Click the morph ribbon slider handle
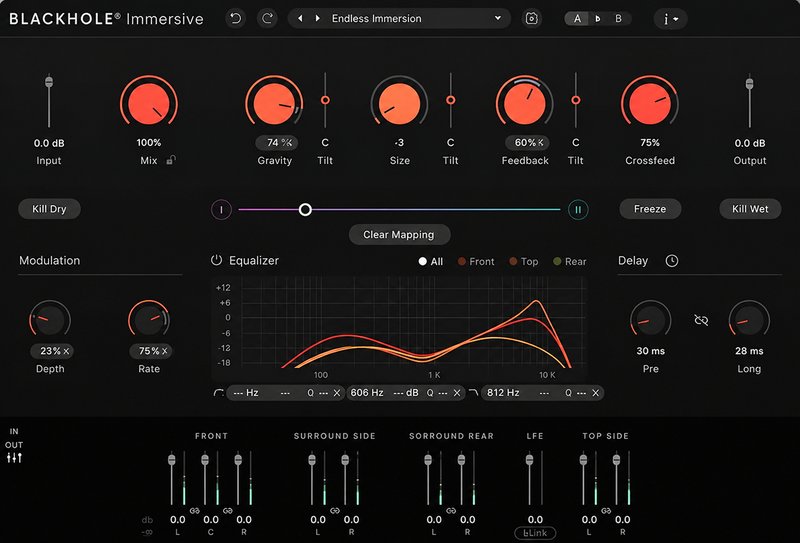Viewport: 800px width, 543px height. 305,210
